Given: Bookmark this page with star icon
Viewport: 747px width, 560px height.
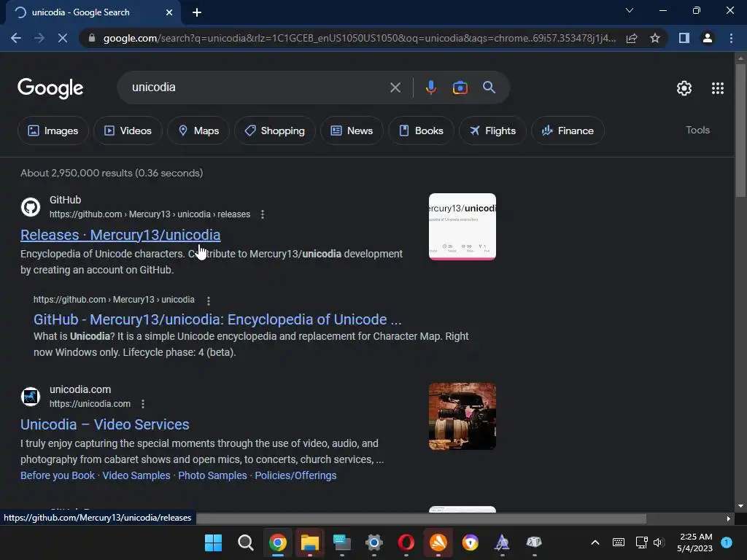Looking at the screenshot, I should [x=655, y=38].
